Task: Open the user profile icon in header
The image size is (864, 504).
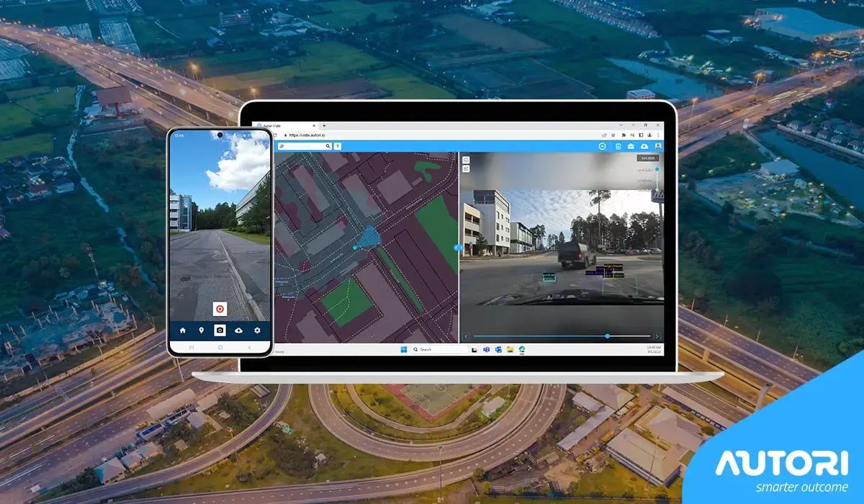Action: [x=657, y=146]
